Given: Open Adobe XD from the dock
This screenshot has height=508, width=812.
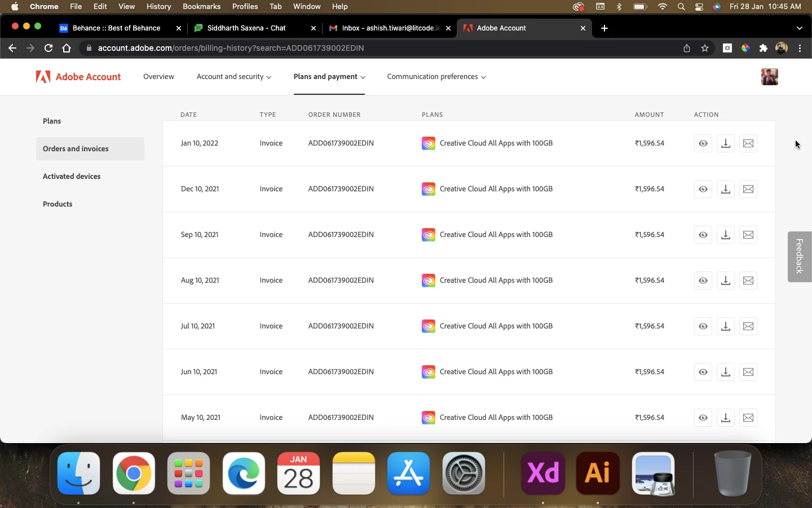Looking at the screenshot, I should pyautogui.click(x=543, y=474).
